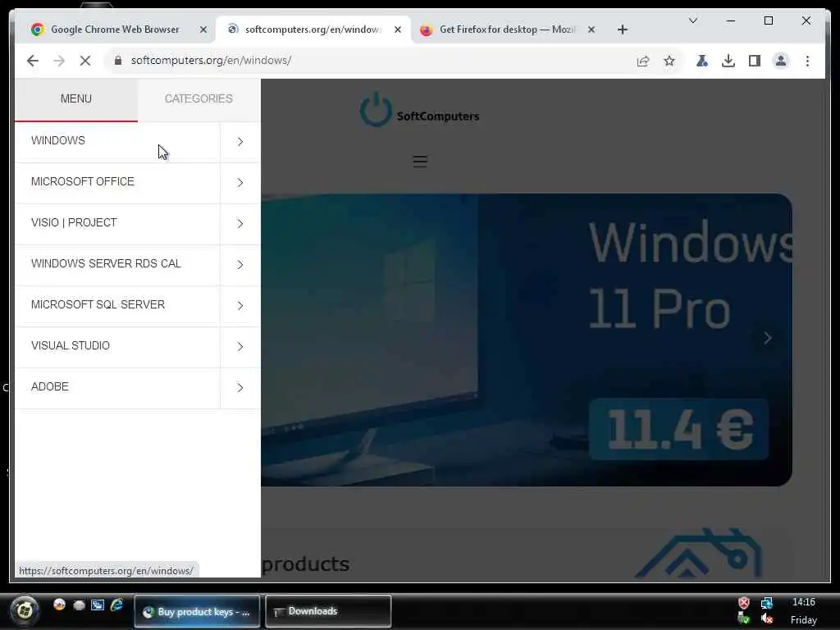Click the Windows 11 Pro banner
Viewport: 840px width, 630px height.
pos(527,340)
